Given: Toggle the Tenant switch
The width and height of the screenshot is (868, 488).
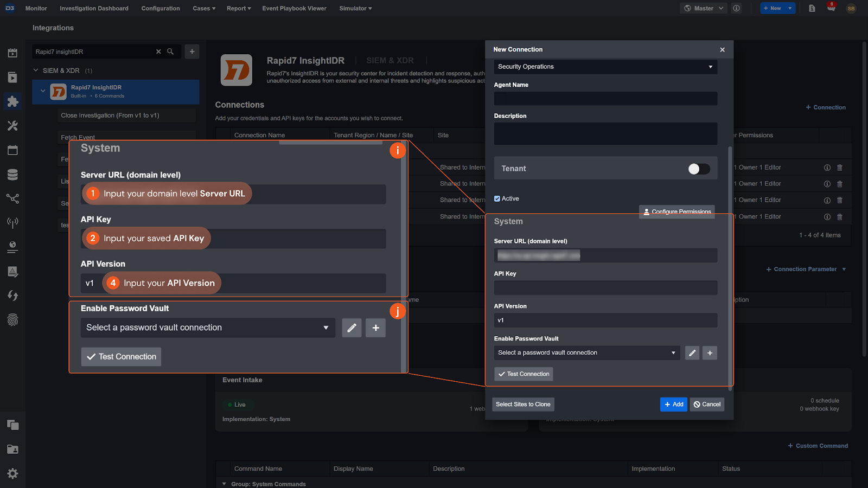Looking at the screenshot, I should click(699, 169).
